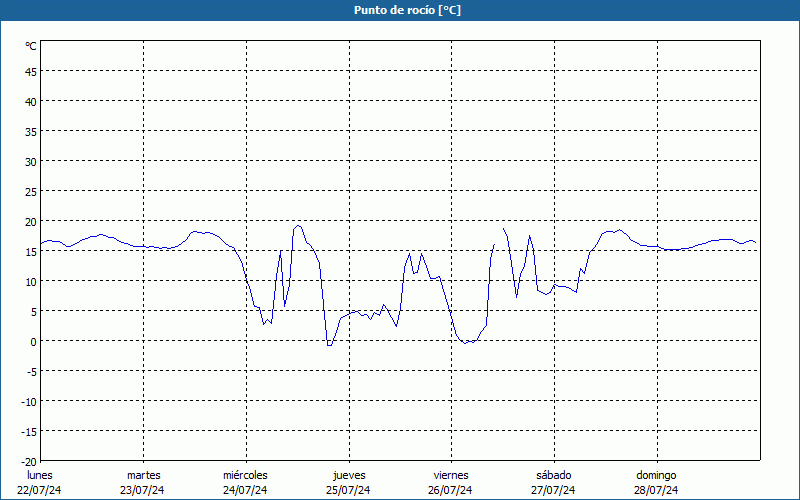
Task: Select the 45 value on the y-axis
Action: point(31,71)
